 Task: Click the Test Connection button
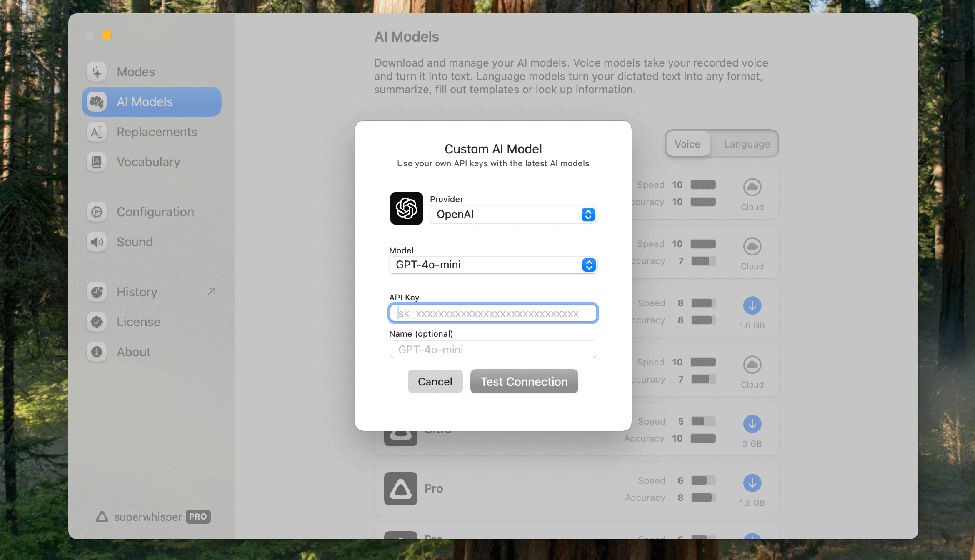(524, 382)
